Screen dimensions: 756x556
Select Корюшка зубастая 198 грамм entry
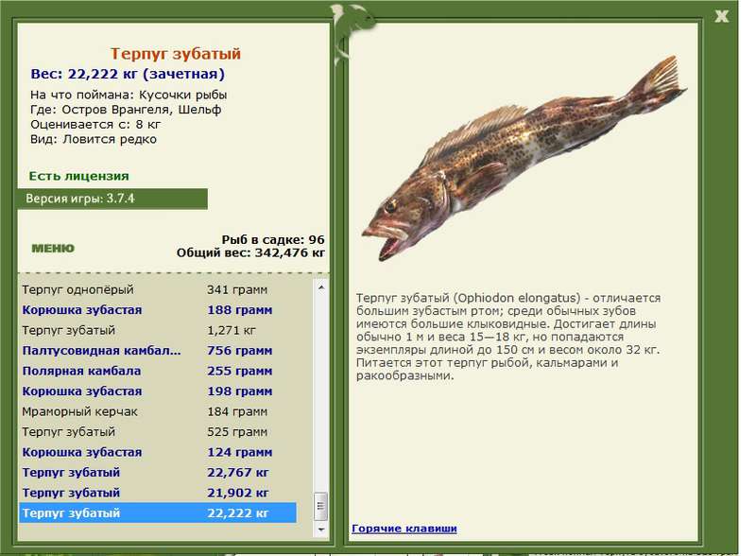point(158,391)
